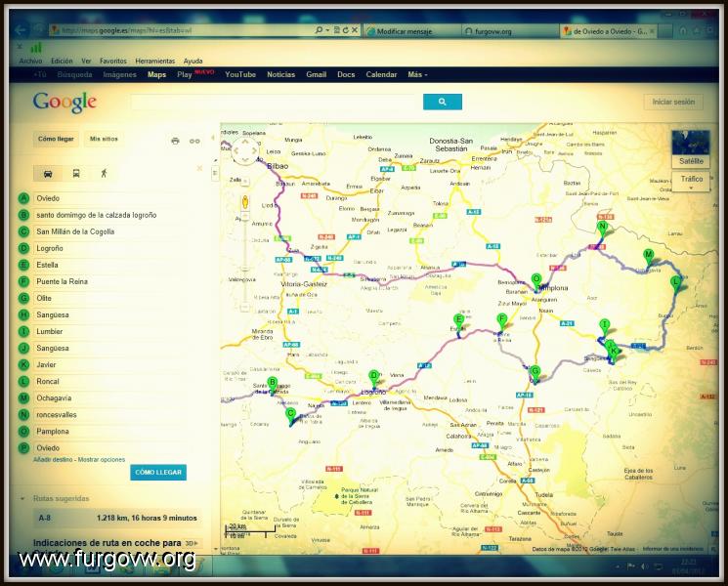
Task: Click green marker A next to Oviedo
Action: click(x=23, y=198)
